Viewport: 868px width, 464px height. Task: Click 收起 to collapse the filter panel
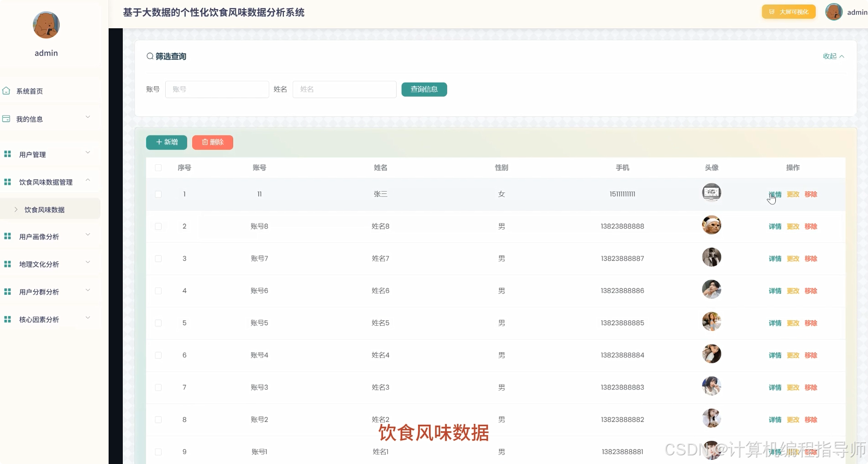click(833, 56)
